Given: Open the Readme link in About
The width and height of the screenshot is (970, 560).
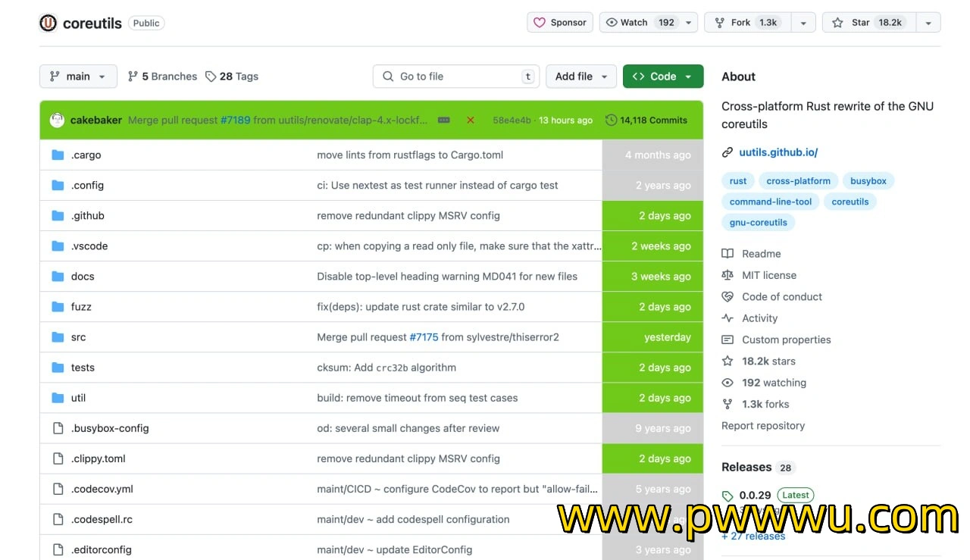Looking at the screenshot, I should [x=761, y=254].
